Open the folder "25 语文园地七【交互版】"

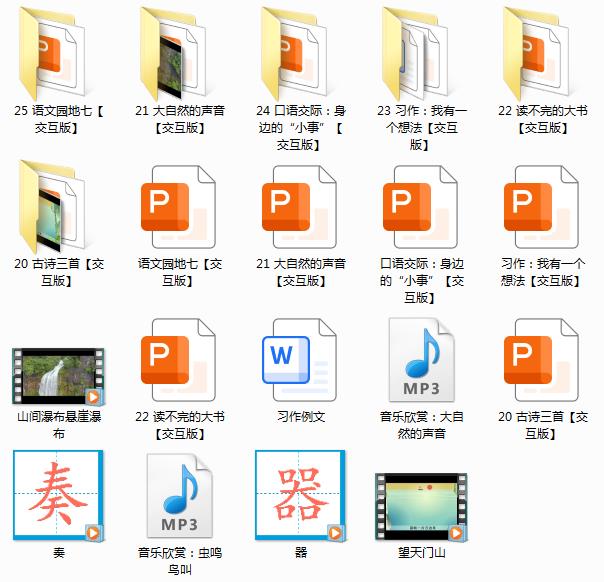(x=58, y=52)
